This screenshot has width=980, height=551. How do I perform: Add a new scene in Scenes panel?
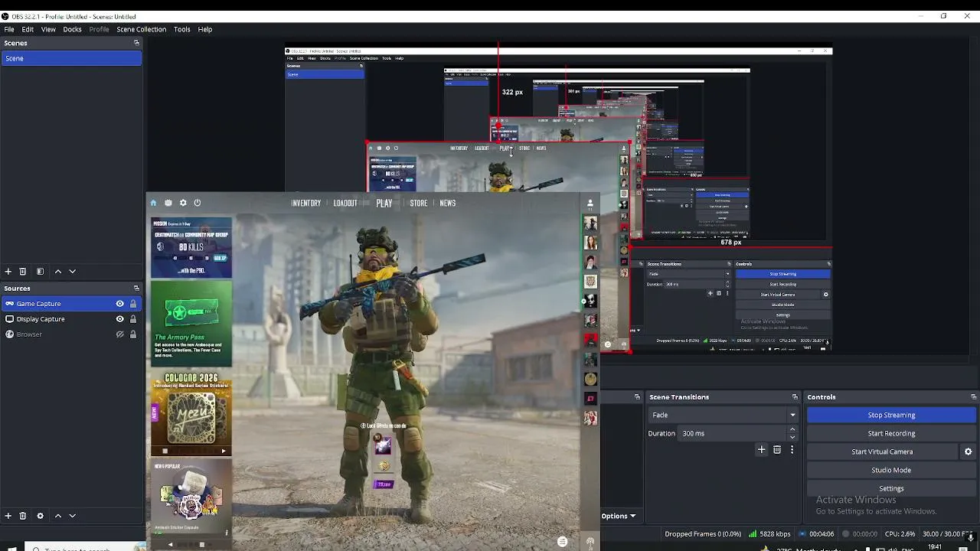tap(8, 272)
